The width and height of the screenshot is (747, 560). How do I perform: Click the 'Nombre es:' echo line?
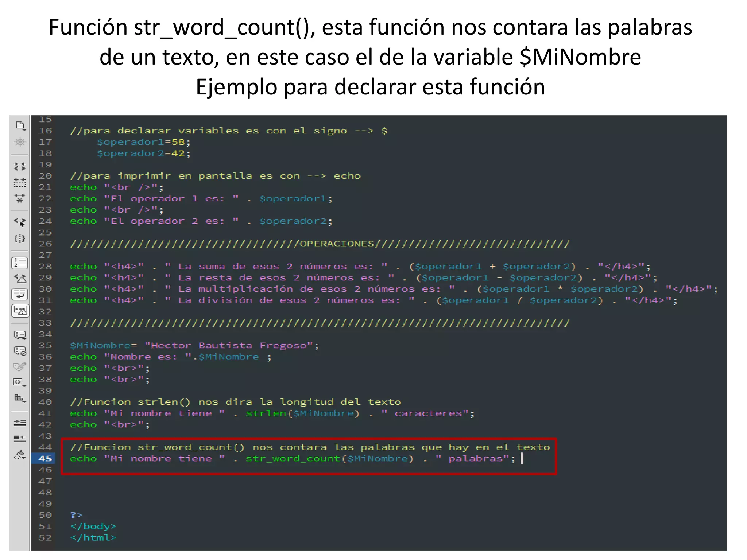(171, 357)
